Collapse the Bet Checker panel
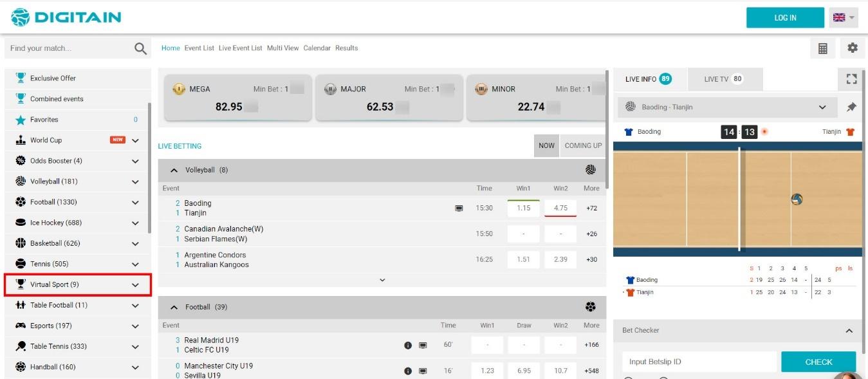 pos(849,331)
